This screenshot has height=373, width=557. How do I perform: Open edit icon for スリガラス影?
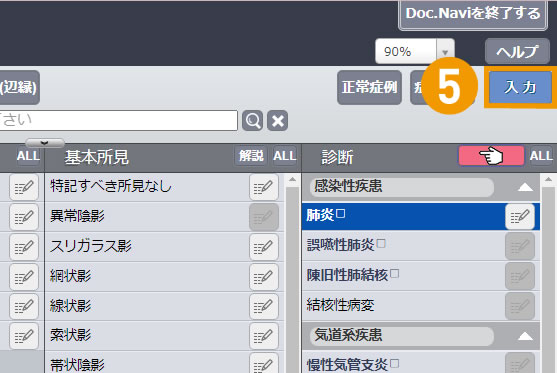264,247
